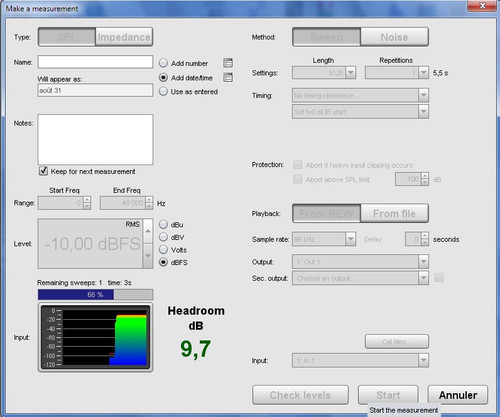Open the sweep Length dropdown

(x=324, y=73)
